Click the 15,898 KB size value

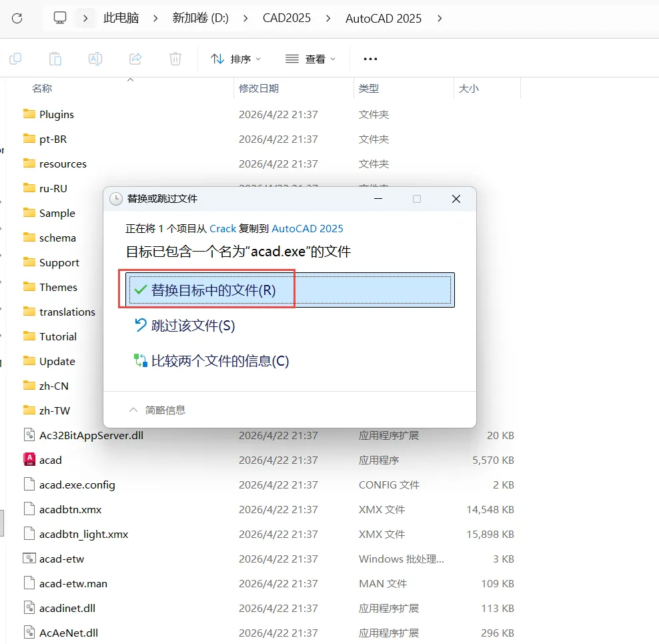(490, 534)
